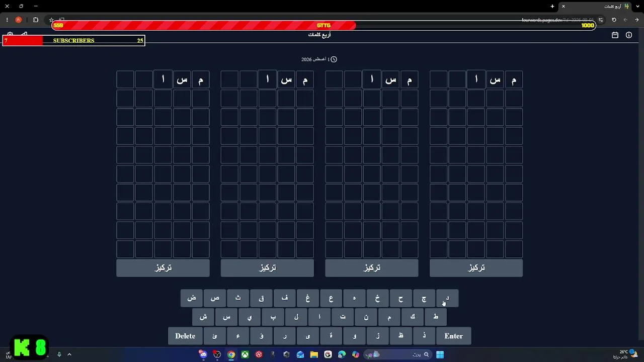Tap the ل key on the keyboard
Viewport: 644px width, 362px height.
pos(296,317)
